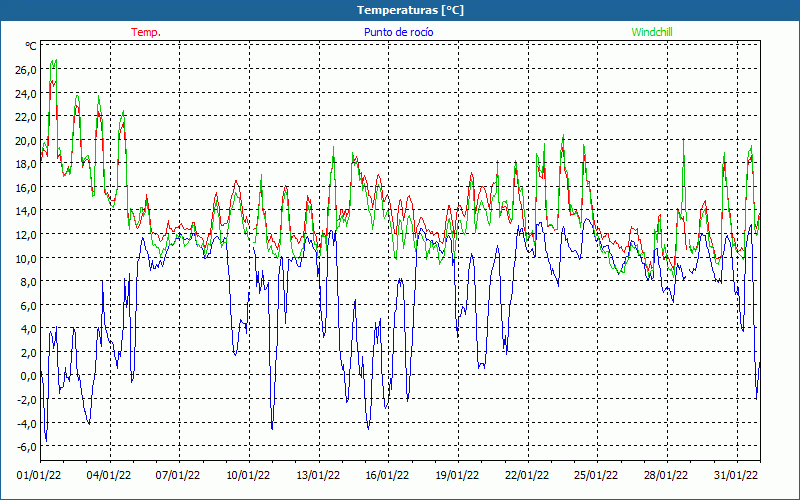Viewport: 800px width, 500px height.
Task: Click the -2,0 y-axis value
Action: [26, 399]
